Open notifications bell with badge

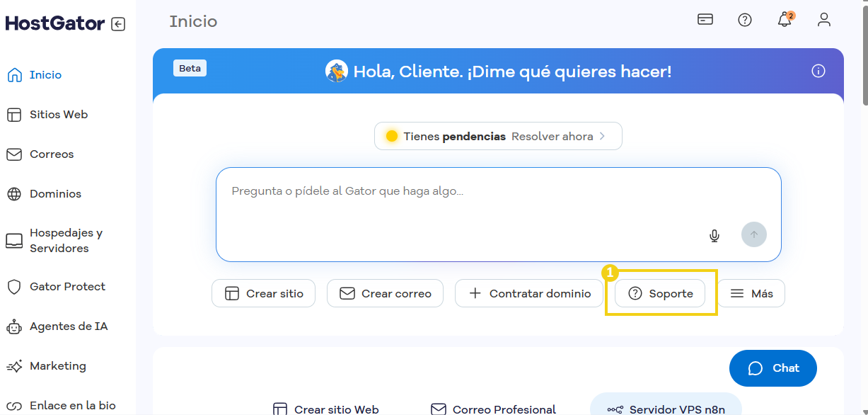785,19
